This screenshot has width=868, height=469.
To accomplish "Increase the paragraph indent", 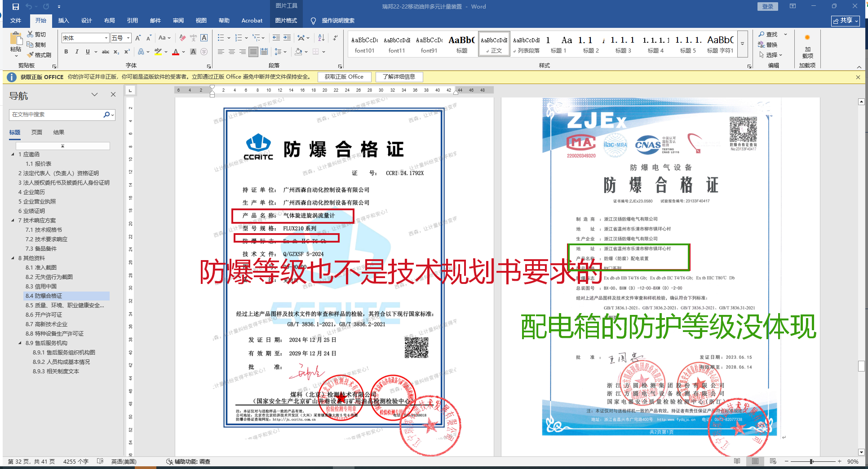I will click(x=287, y=38).
